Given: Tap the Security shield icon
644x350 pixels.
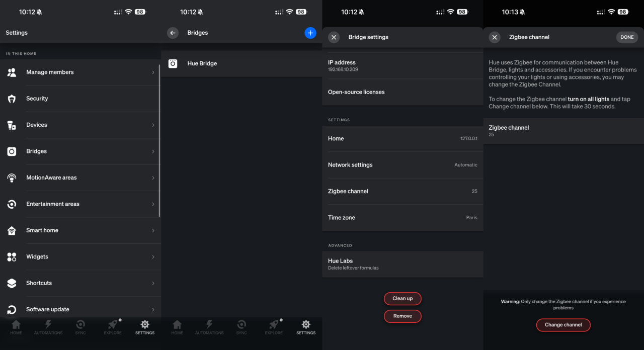Looking at the screenshot, I should pos(12,99).
